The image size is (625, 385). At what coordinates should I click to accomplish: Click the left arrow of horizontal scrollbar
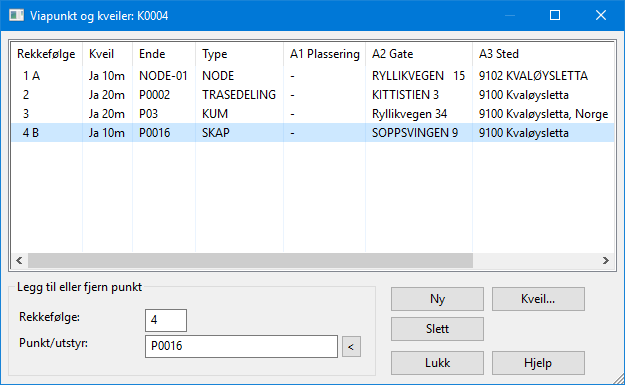click(19, 261)
